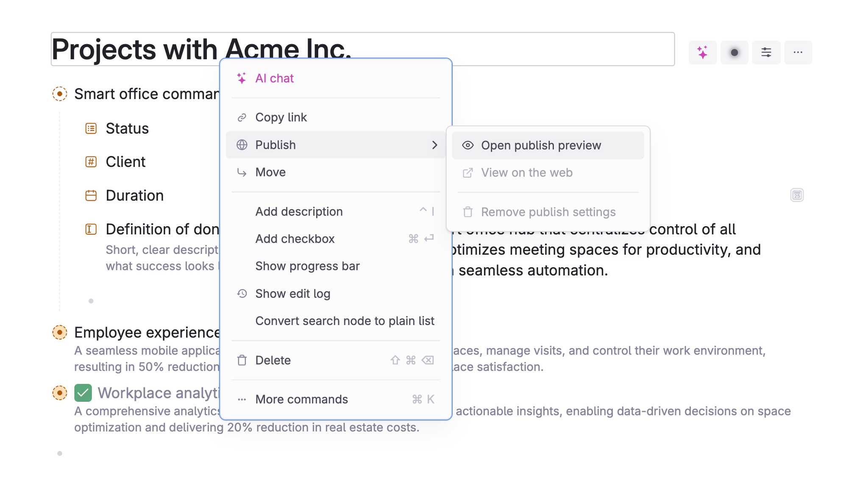
Task: Click the Projects with Acme Inc. title field
Action: pos(363,49)
